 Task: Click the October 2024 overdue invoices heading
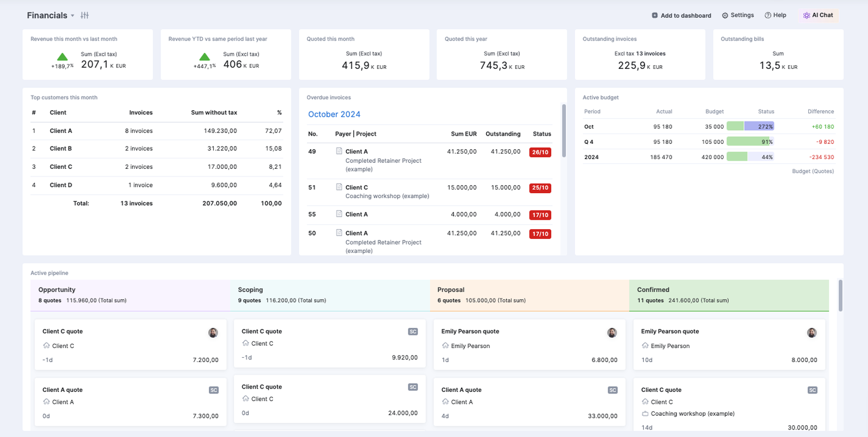coord(334,114)
